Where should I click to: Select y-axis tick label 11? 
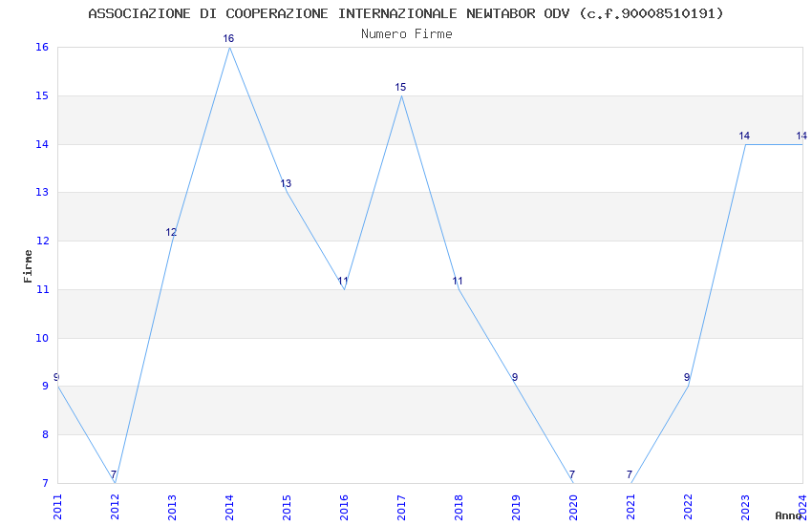[42, 289]
